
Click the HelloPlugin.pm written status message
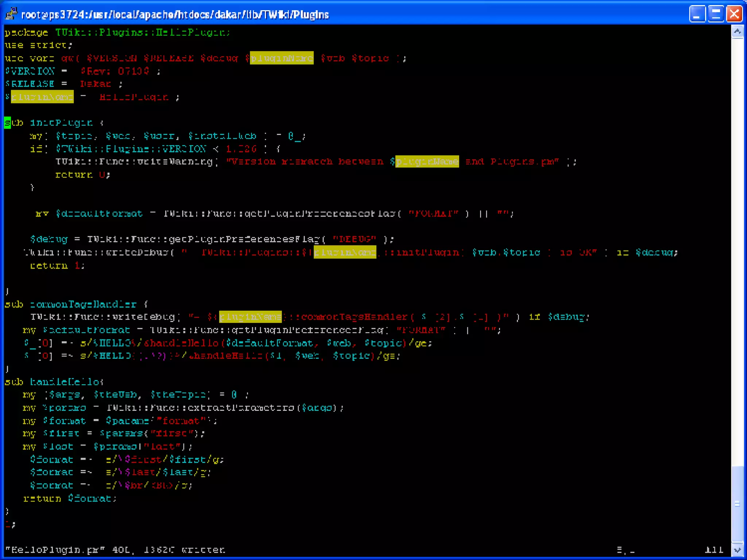click(115, 550)
